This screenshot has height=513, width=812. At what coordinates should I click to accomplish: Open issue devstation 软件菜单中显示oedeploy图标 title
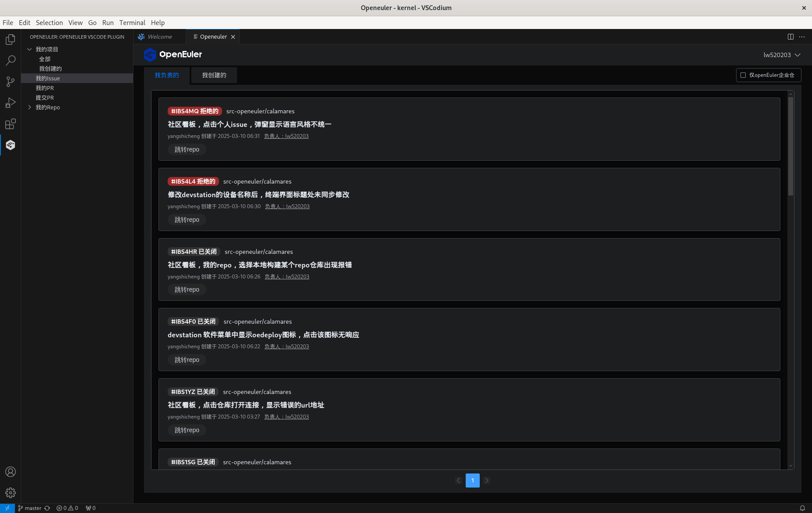pos(263,335)
